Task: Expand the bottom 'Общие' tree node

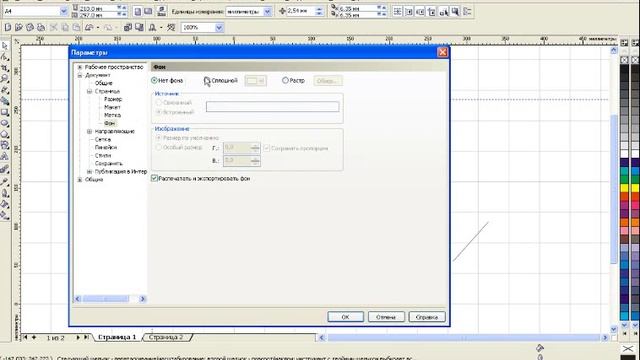Action: (80, 180)
